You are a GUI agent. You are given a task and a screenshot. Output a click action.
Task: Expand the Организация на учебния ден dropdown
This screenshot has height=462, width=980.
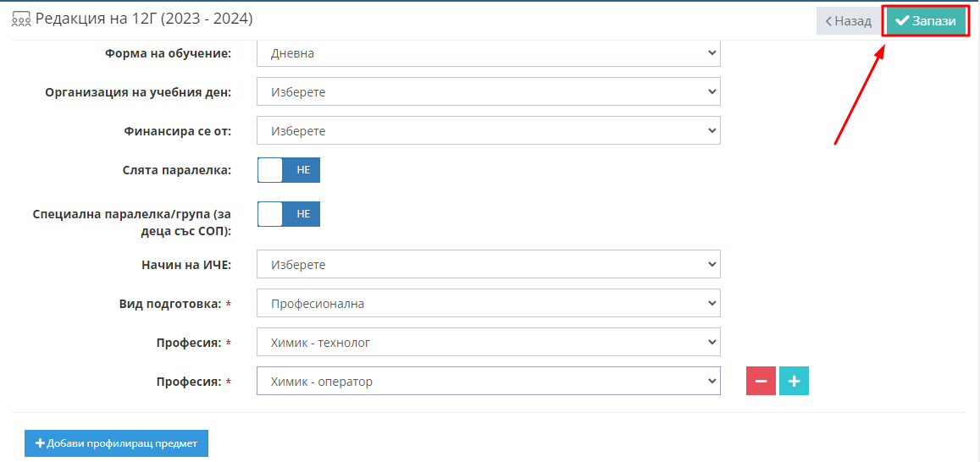tap(489, 91)
